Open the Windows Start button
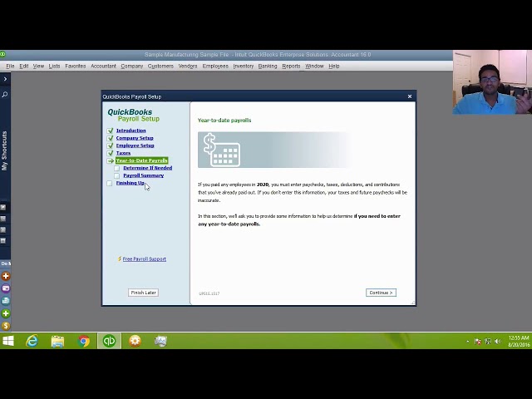 pos(8,341)
